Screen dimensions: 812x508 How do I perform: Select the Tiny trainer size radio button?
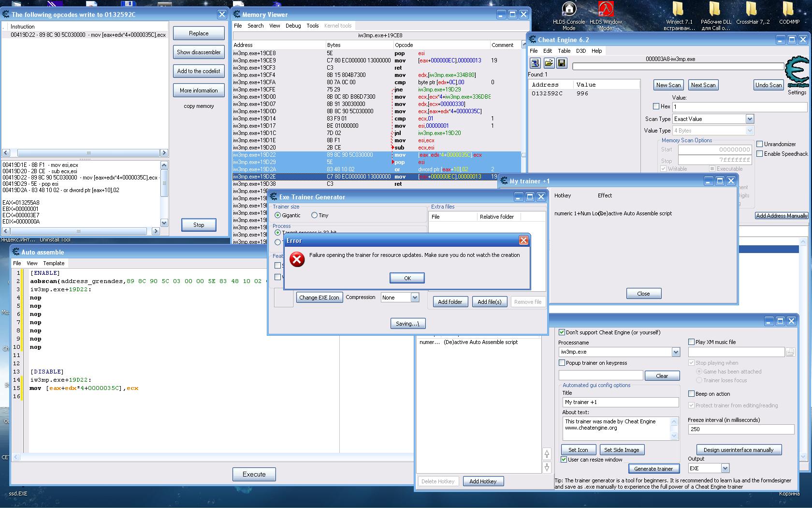click(314, 215)
